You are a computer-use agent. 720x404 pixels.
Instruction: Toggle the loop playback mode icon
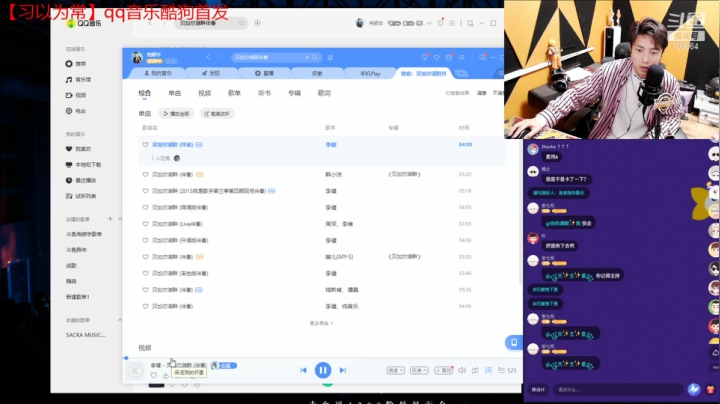(475, 370)
